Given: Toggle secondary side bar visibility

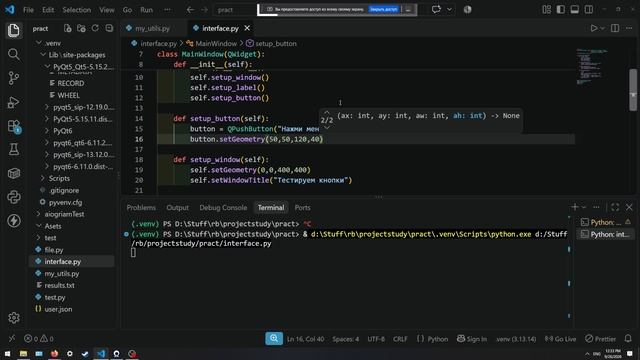Looking at the screenshot, I should pyautogui.click(x=589, y=9).
